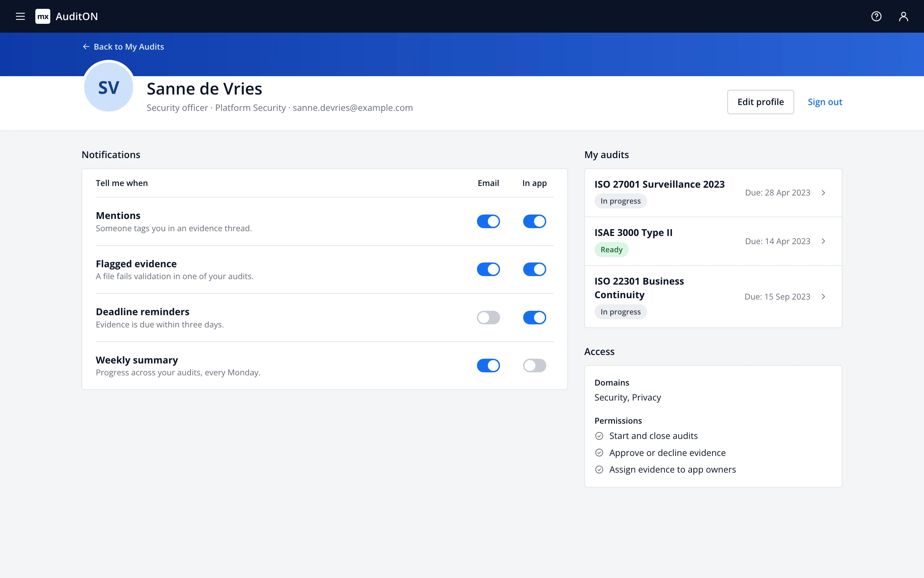Open the hamburger navigation menu
Image resolution: width=924 pixels, height=578 pixels.
[x=20, y=16]
